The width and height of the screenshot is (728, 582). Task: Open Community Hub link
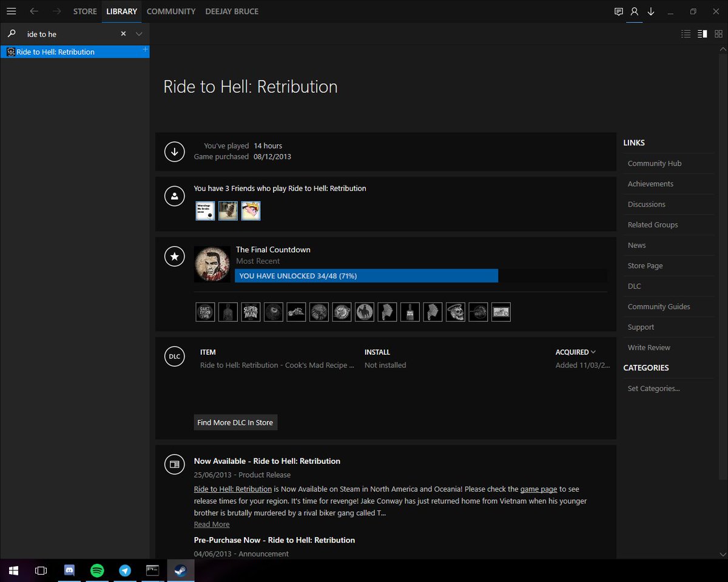point(655,163)
